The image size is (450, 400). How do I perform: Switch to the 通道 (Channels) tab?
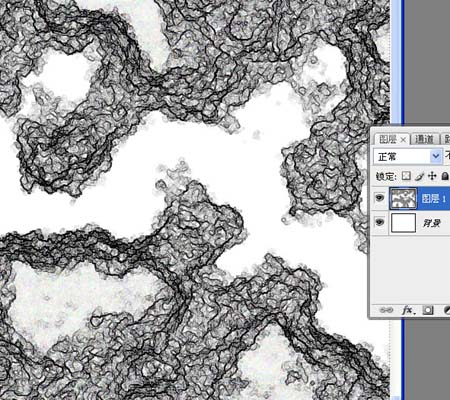[424, 139]
